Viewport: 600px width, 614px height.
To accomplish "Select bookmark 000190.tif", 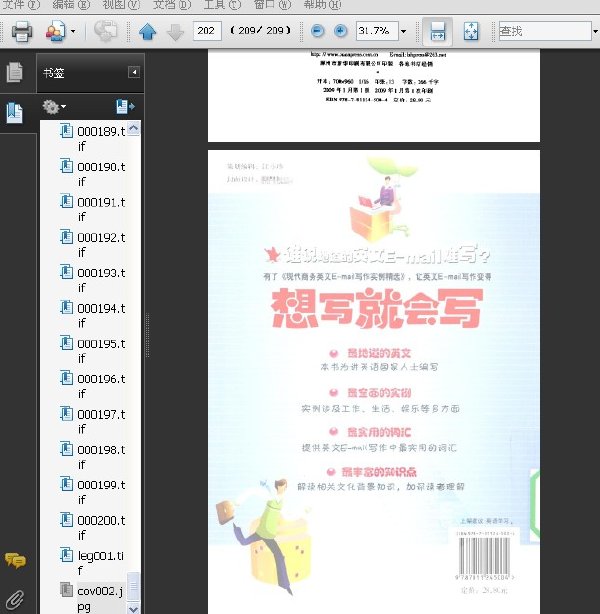I will (x=101, y=174).
